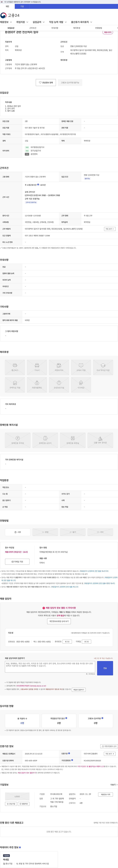Jump to the 전형방법 section tab
118x868 pixels.
tap(98, 28)
